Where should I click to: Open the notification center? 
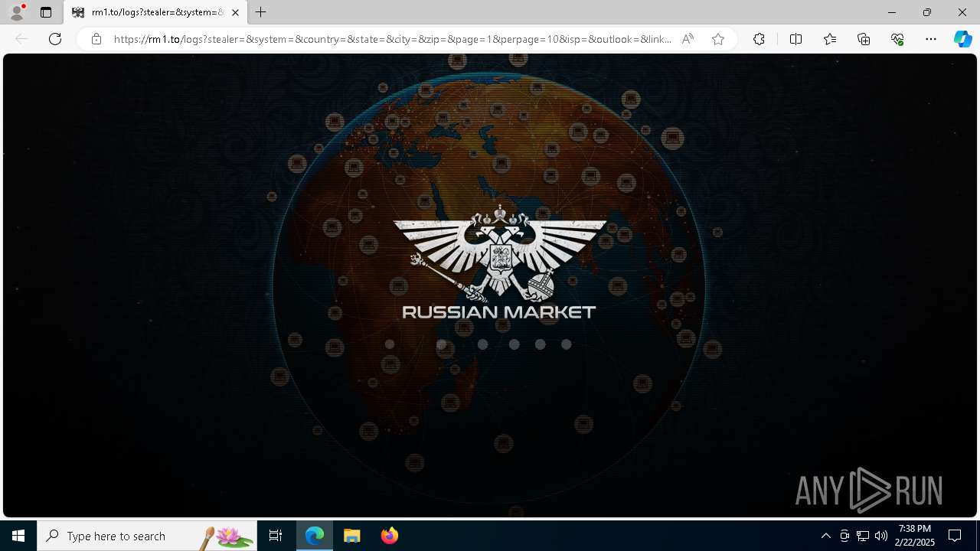pos(955,536)
